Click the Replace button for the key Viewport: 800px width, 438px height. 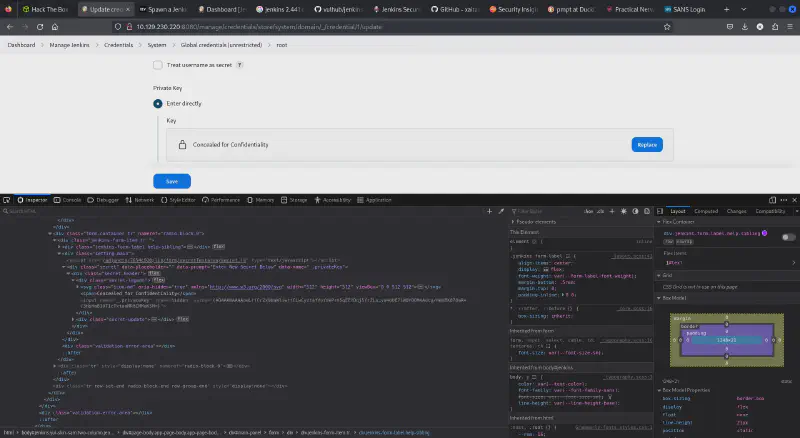pyautogui.click(x=647, y=145)
